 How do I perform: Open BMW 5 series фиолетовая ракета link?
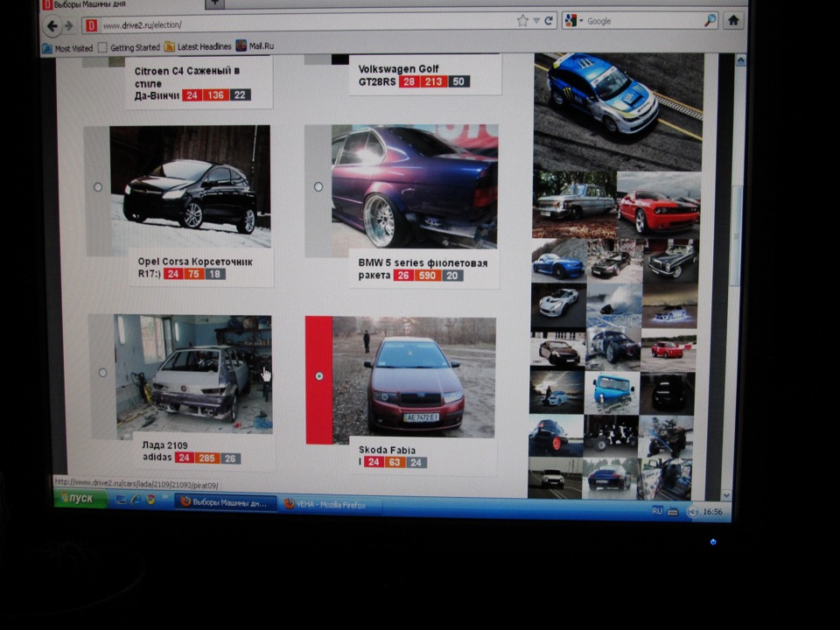423,269
